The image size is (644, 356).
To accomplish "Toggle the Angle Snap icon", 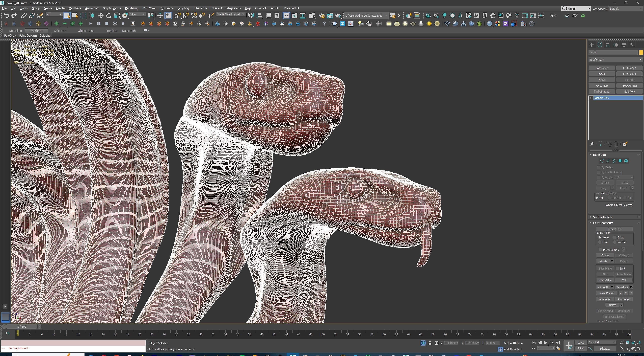I will click(x=185, y=16).
